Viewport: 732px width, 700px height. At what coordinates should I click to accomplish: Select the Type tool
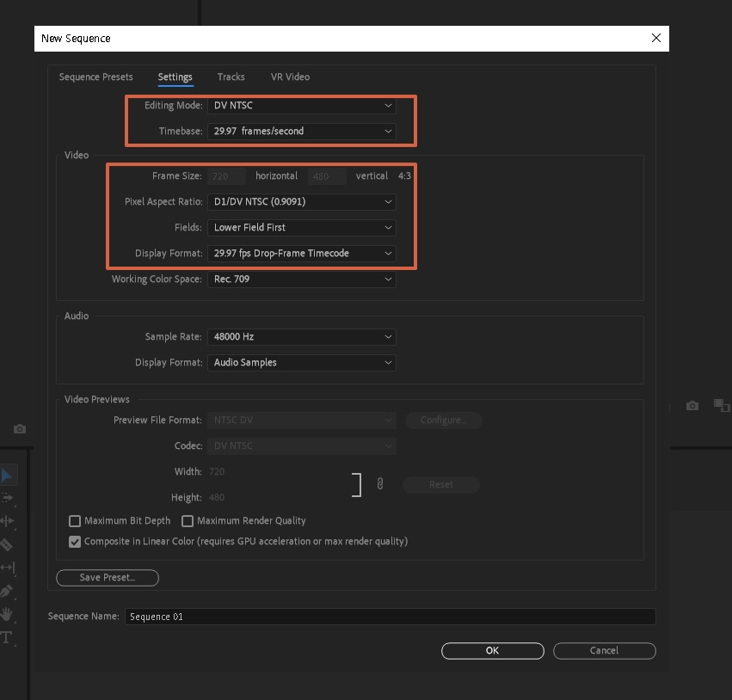click(x=7, y=637)
